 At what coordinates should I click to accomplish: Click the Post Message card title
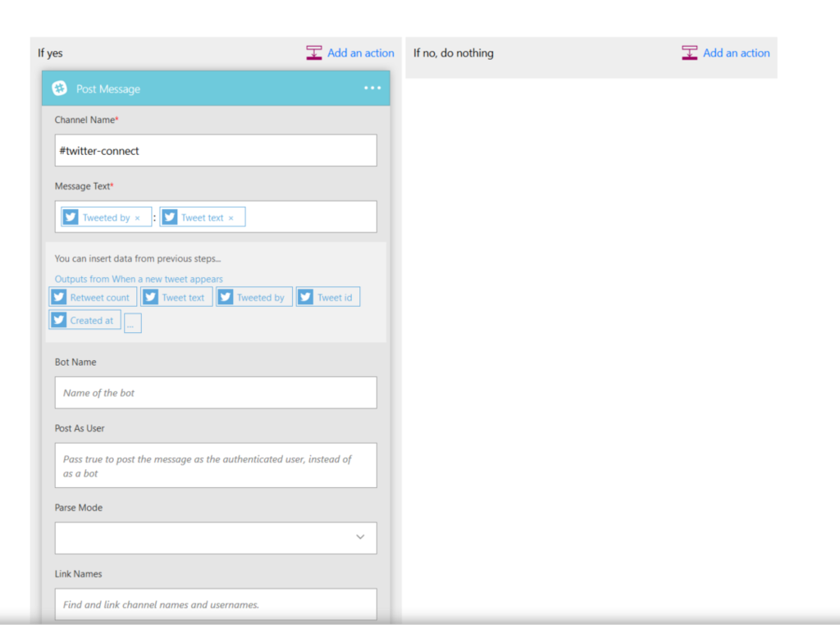coord(107,89)
